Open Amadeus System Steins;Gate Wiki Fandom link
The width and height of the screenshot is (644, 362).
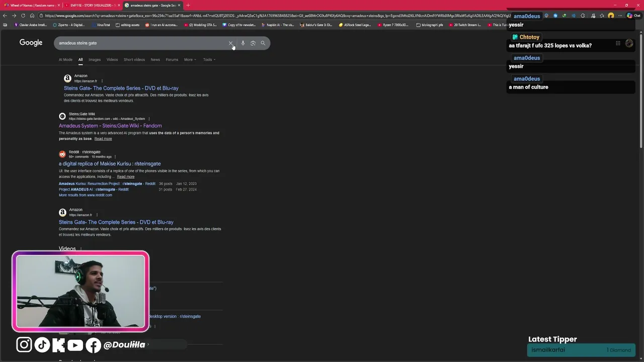tap(110, 126)
